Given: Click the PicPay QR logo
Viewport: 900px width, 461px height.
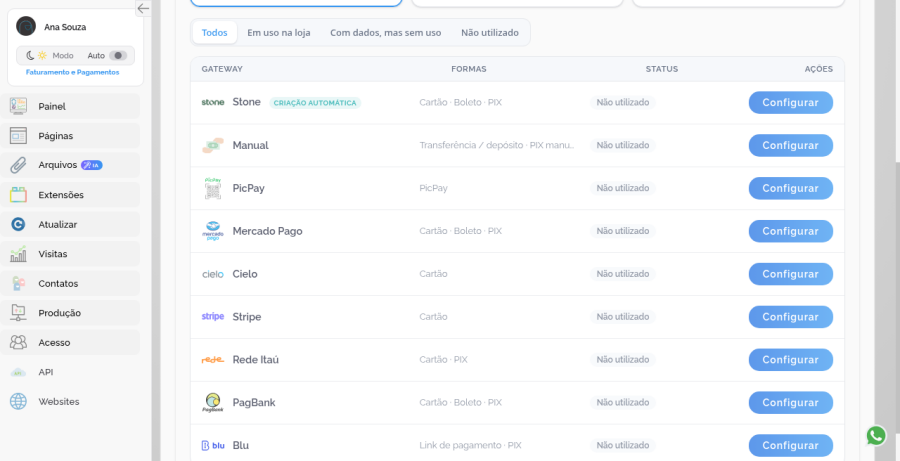Looking at the screenshot, I should (213, 188).
